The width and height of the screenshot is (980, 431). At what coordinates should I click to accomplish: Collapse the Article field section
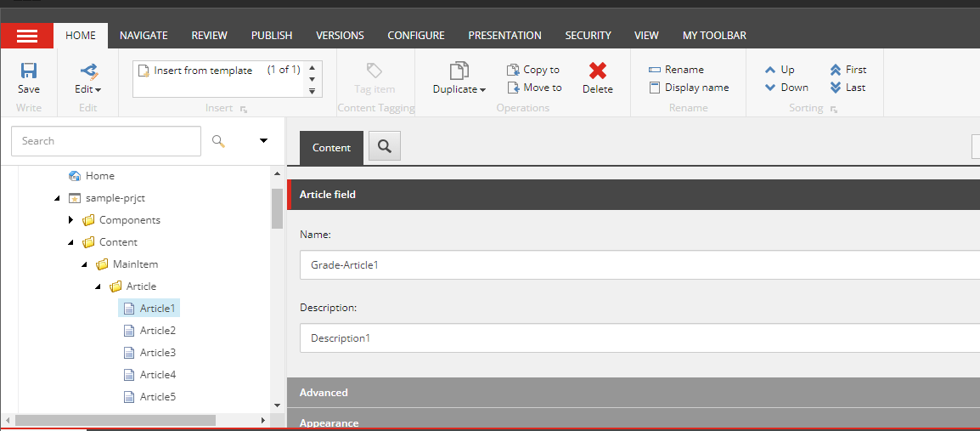pyautogui.click(x=634, y=195)
